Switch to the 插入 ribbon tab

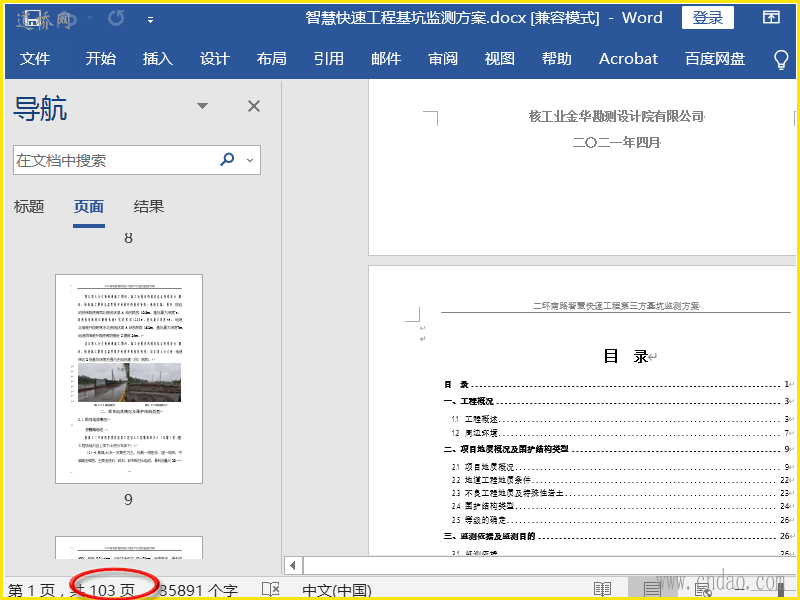point(158,59)
